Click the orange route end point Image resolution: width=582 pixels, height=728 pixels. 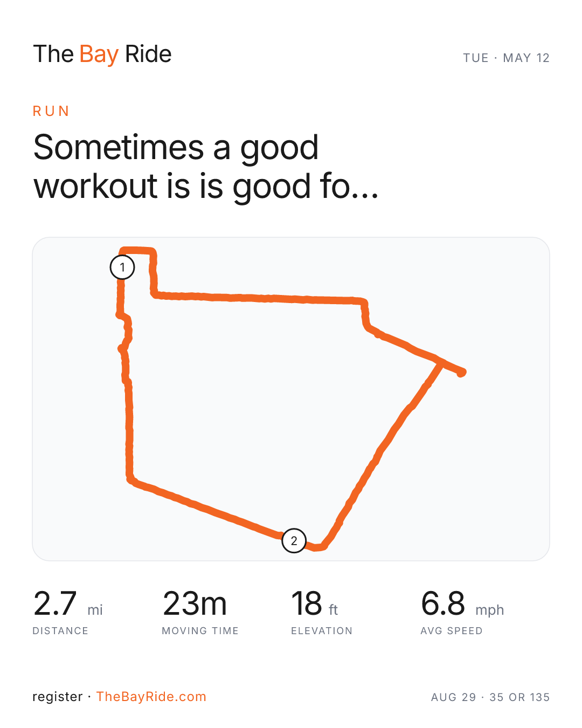[x=461, y=373]
